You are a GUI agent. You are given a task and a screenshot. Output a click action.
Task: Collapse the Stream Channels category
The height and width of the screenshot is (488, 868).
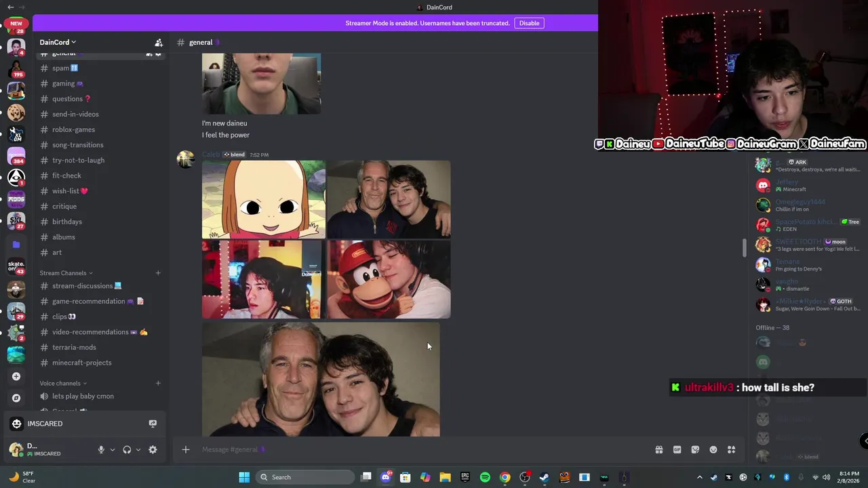point(66,273)
